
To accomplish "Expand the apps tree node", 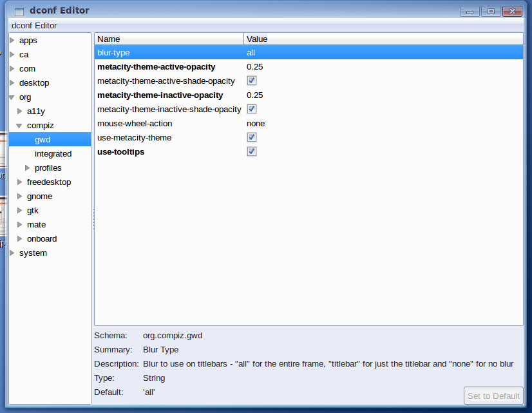I will [x=11, y=40].
